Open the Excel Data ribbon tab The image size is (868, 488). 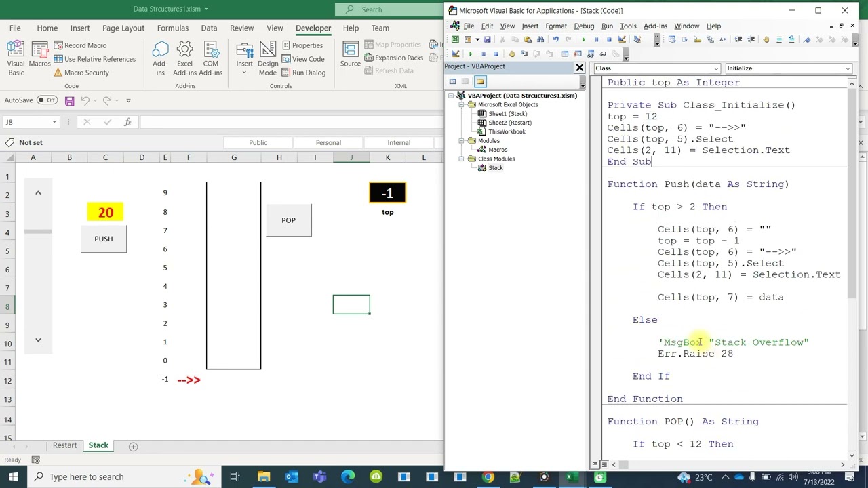point(209,28)
